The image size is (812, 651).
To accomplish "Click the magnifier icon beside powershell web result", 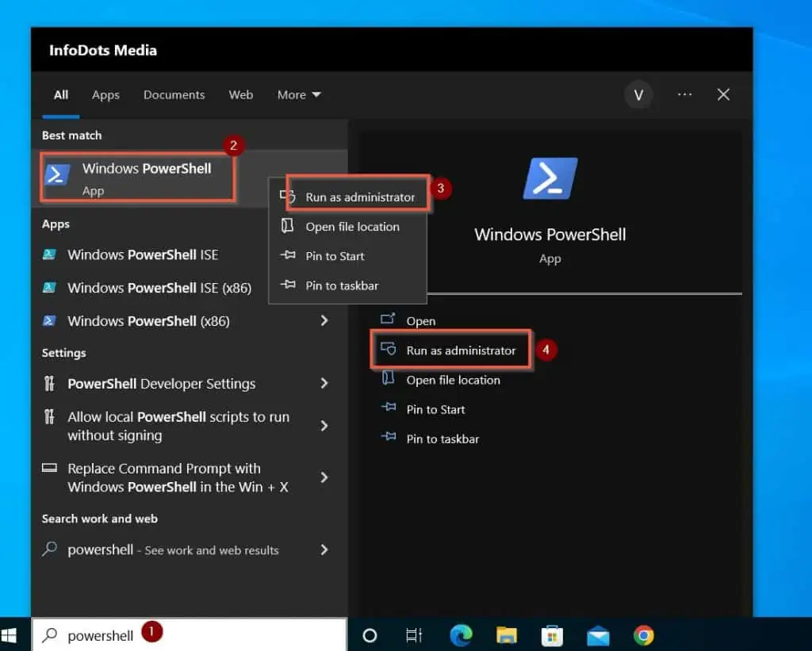I will pos(50,549).
